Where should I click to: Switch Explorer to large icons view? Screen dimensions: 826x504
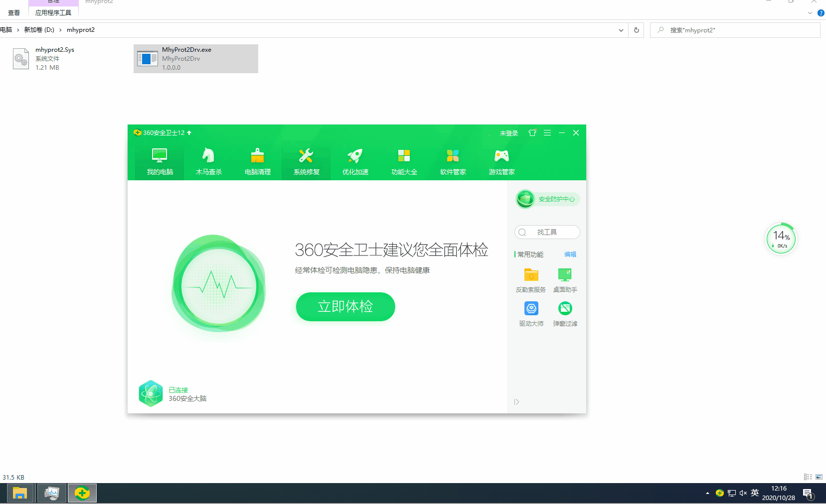819,477
